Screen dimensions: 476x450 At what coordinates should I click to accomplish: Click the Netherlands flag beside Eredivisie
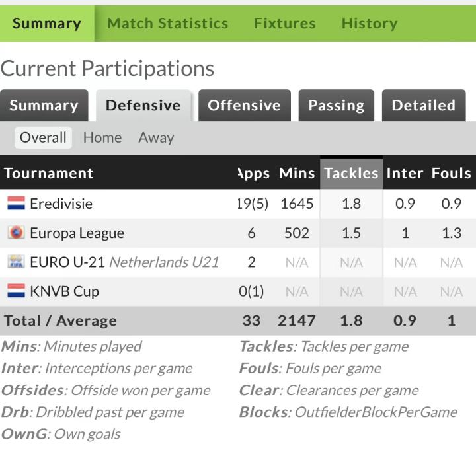pos(16,204)
